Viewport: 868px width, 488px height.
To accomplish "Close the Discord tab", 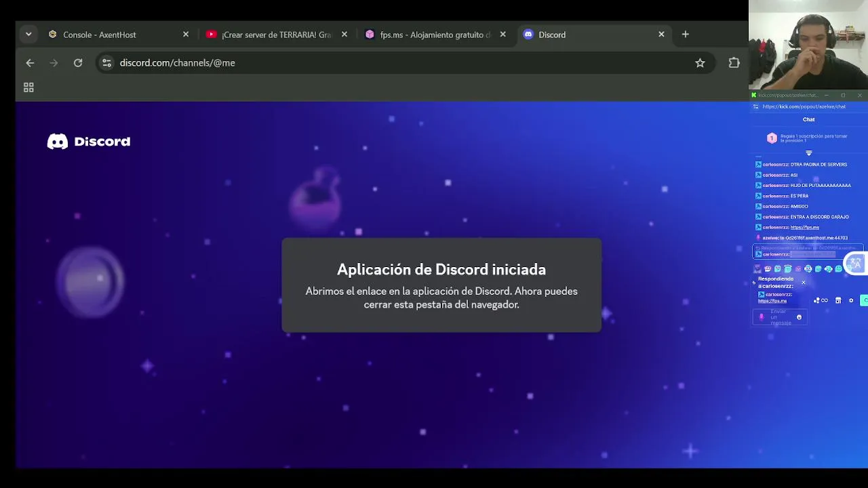I will coord(661,35).
